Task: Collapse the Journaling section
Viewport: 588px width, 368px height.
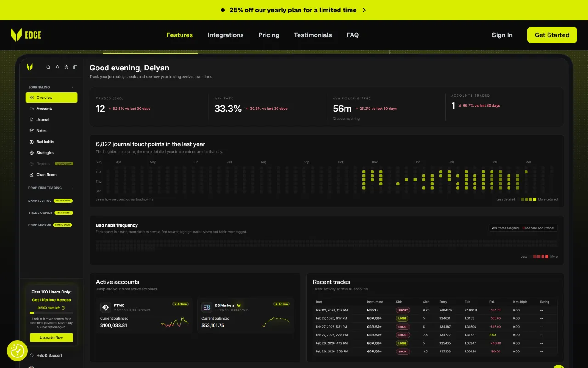Action: click(73, 87)
